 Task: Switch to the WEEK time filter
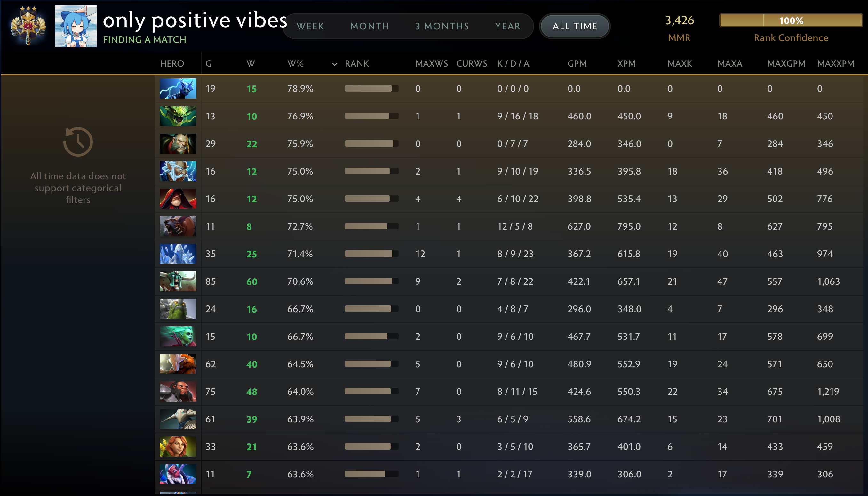click(x=310, y=26)
